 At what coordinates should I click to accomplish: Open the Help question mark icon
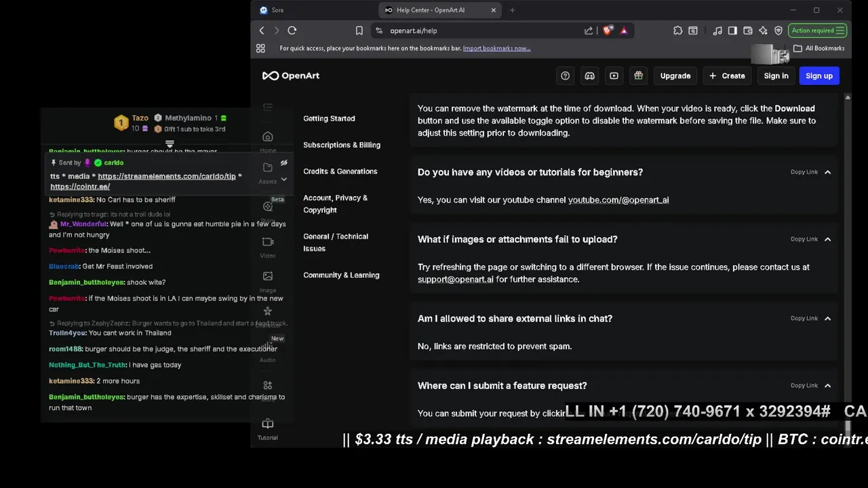click(x=565, y=76)
